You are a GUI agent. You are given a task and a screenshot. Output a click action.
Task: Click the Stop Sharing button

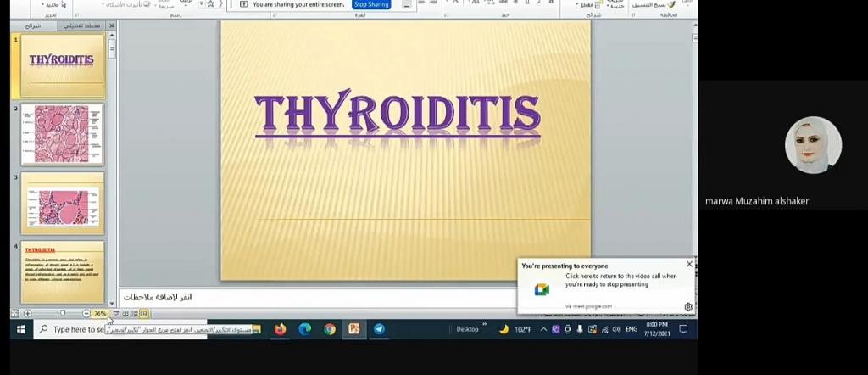pos(371,4)
